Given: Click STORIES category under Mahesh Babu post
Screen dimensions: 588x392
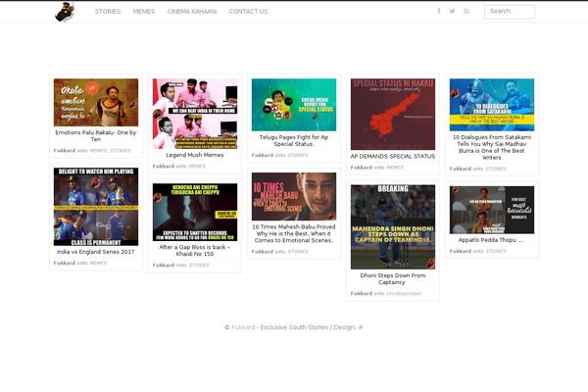Looking at the screenshot, I should (298, 252).
